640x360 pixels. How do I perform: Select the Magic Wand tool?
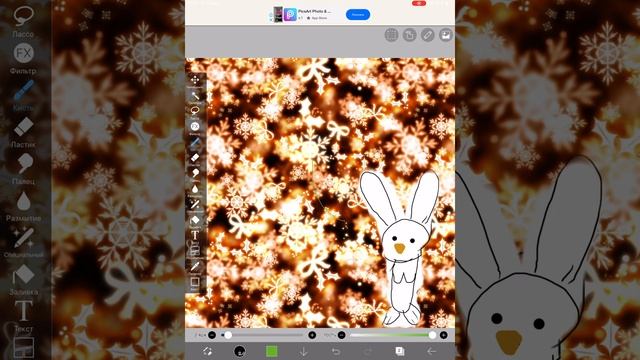point(195,96)
